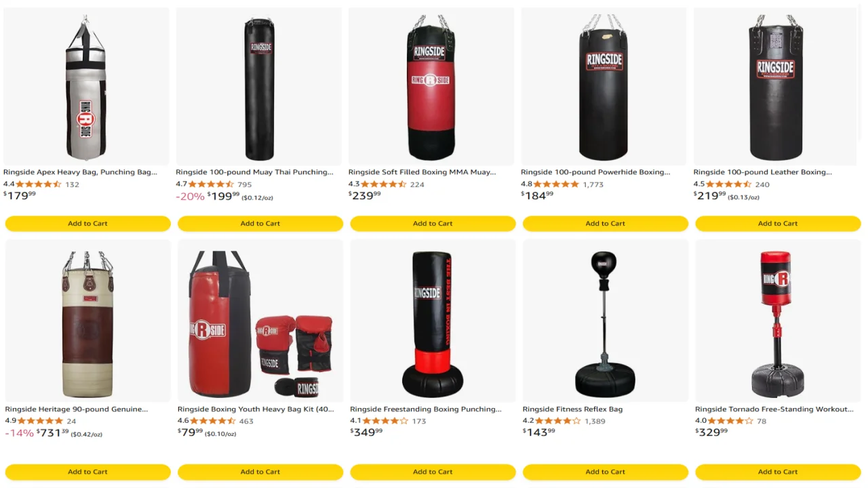Open Ringside 100-pound Muay Thai Punching bag title
Image resolution: width=868 pixels, height=488 pixels.
tap(254, 172)
